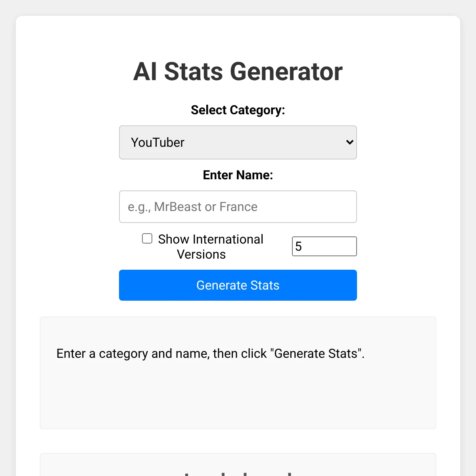476x476 pixels.
Task: Select the word 'YouTuber' in the category box
Action: (x=157, y=142)
